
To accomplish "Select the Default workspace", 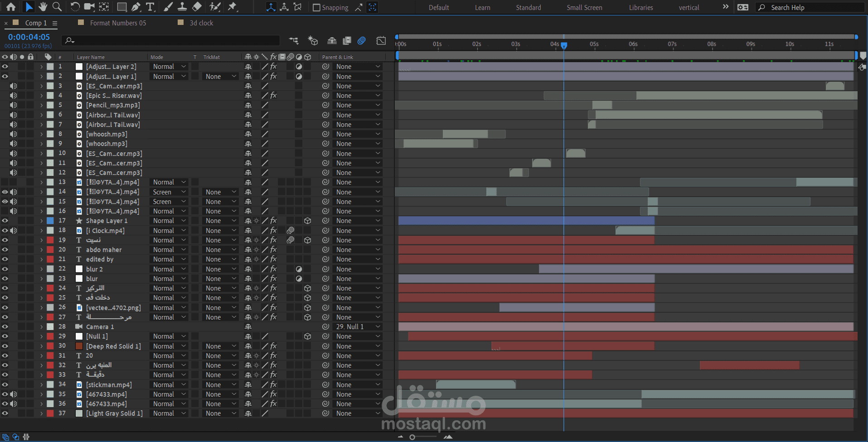I will point(439,8).
